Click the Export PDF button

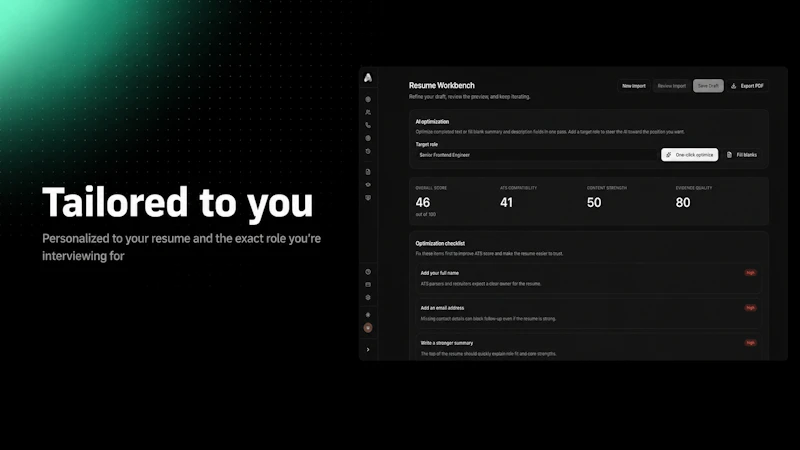[747, 86]
